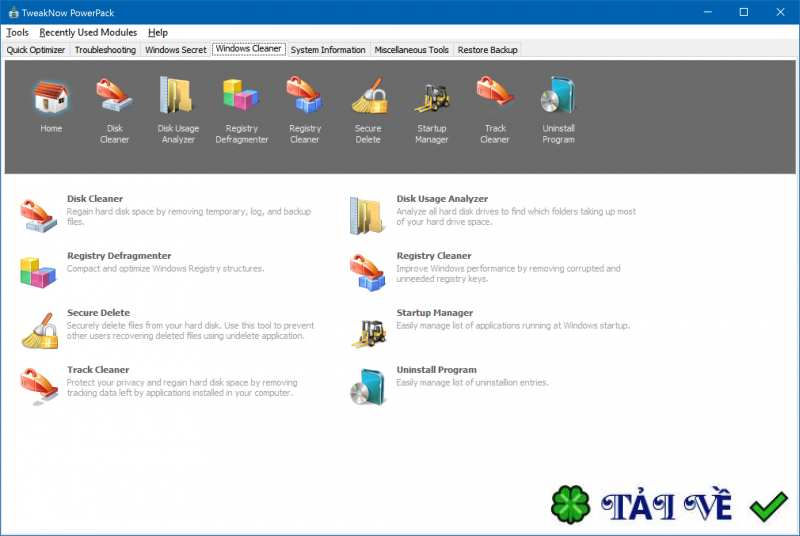Switch to System Information tab
The image size is (800, 536).
[x=328, y=50]
